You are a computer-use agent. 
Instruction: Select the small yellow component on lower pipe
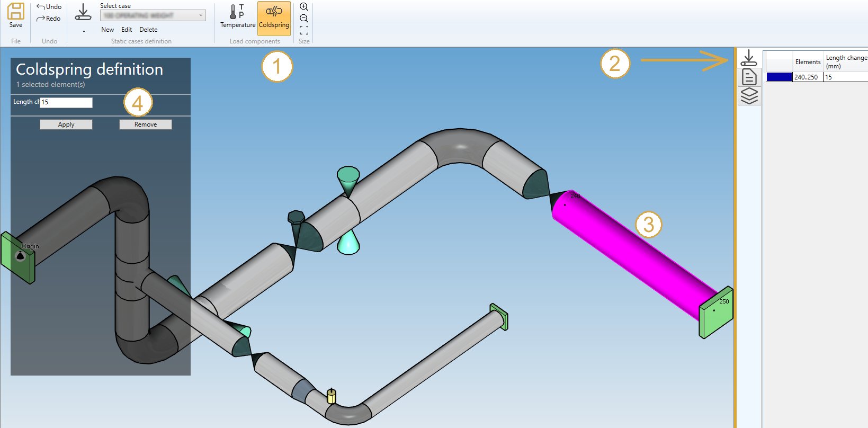[332, 396]
